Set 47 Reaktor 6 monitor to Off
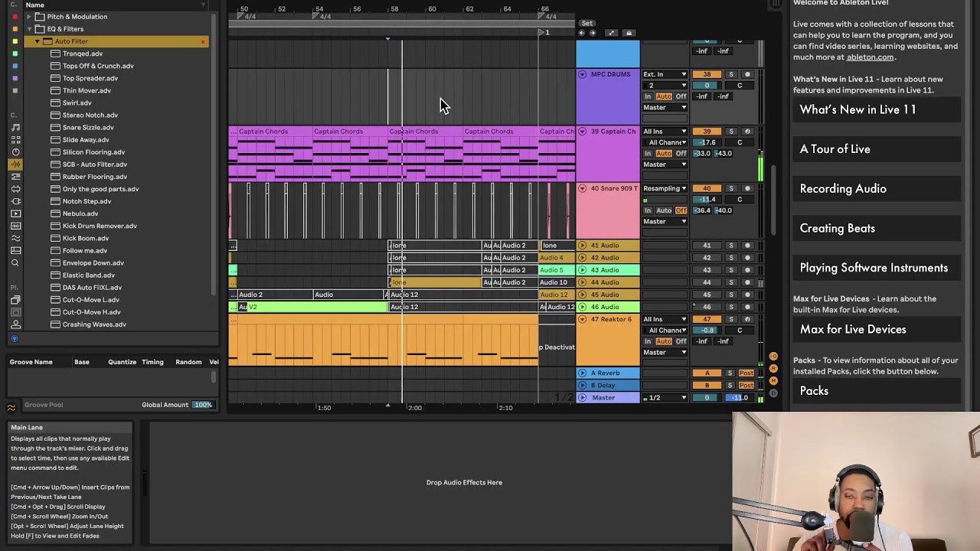This screenshot has width=980, height=551. pos(681,341)
